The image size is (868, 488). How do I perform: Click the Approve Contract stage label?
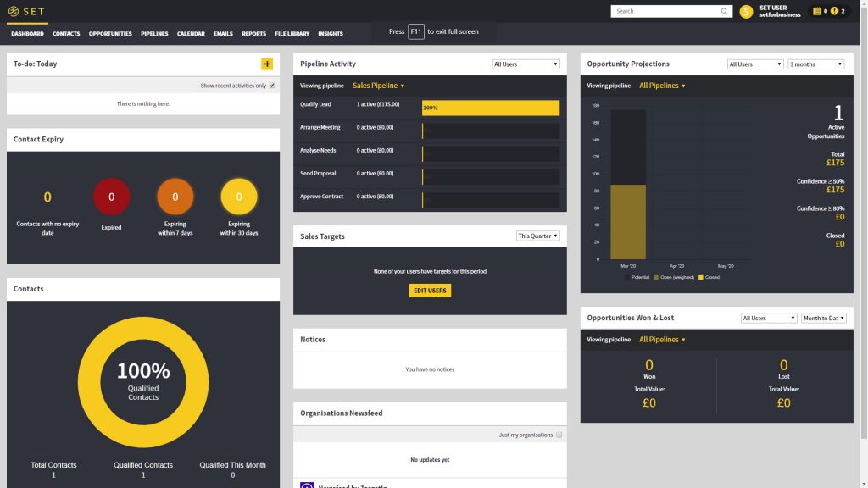pyautogui.click(x=321, y=197)
